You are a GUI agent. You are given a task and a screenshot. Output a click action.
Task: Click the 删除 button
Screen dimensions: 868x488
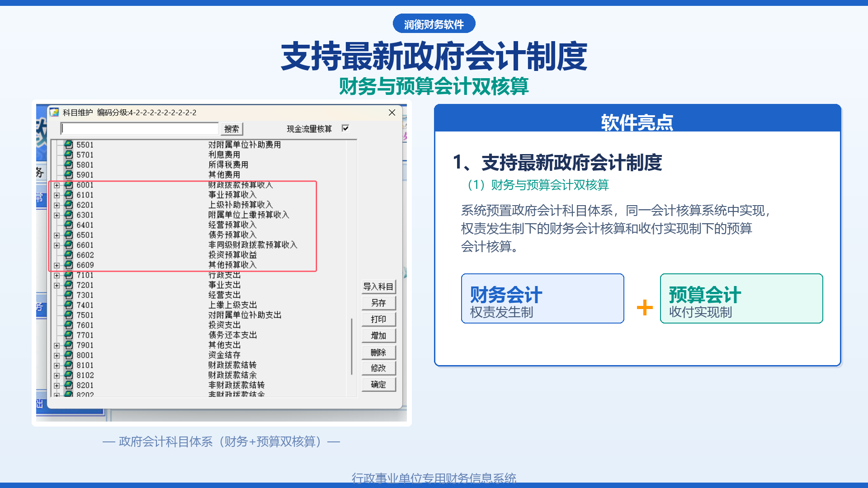point(378,352)
